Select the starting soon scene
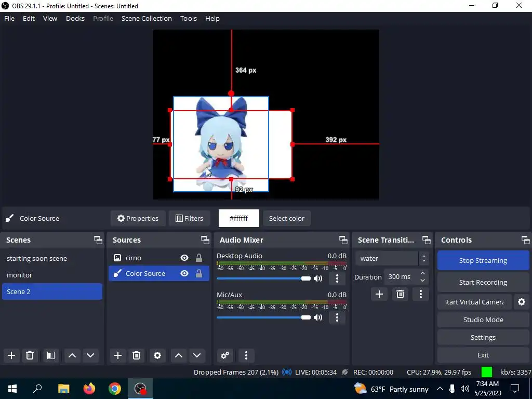This screenshot has height=399, width=532. (x=52, y=259)
